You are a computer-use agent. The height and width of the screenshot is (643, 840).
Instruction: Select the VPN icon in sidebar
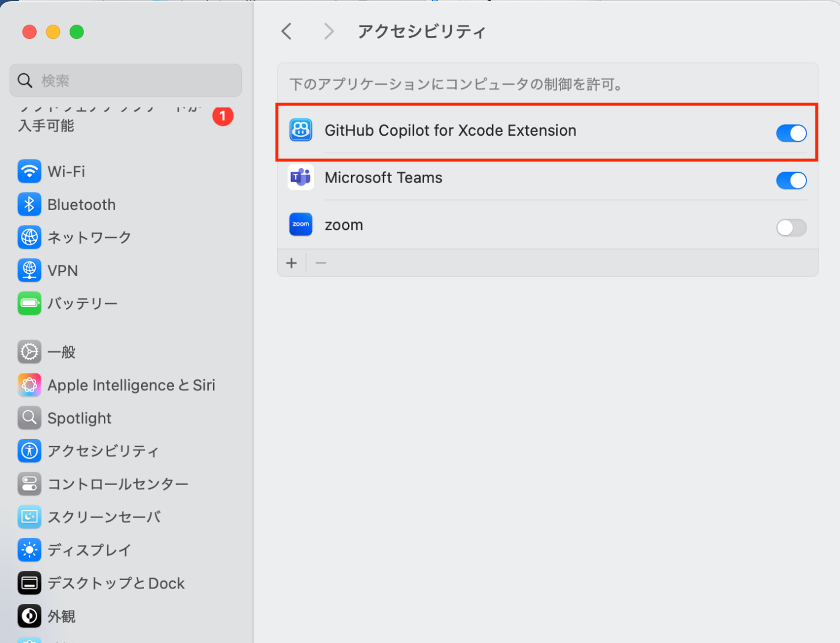[x=29, y=271]
